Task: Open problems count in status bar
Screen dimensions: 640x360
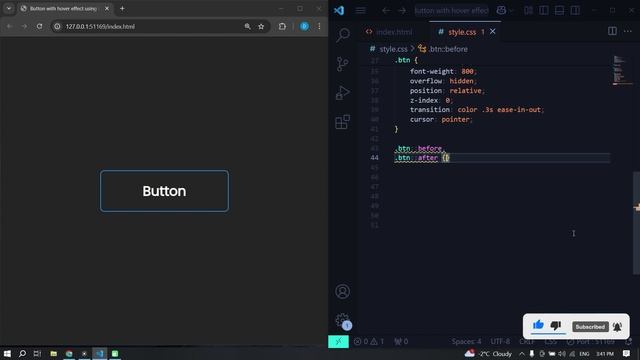Action: (369, 341)
